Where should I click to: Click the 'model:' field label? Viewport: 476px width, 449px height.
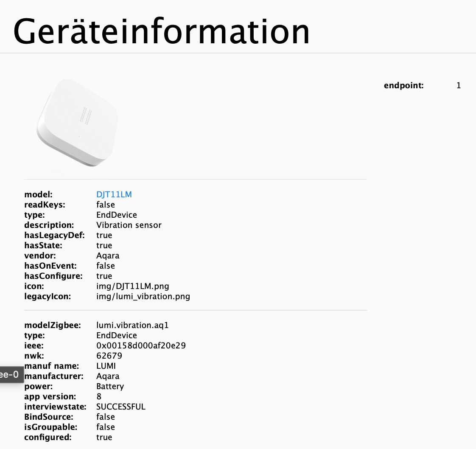pos(38,194)
